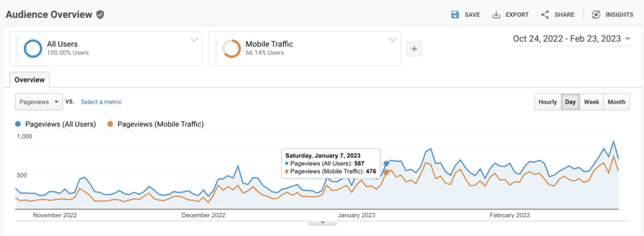644x236 pixels.
Task: Click the Share network icon
Action: point(545,15)
